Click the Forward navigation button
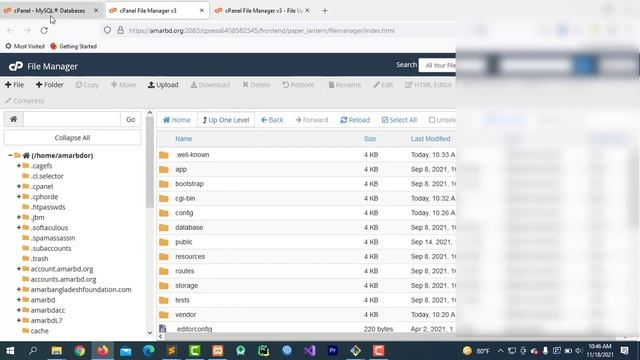 [x=311, y=120]
